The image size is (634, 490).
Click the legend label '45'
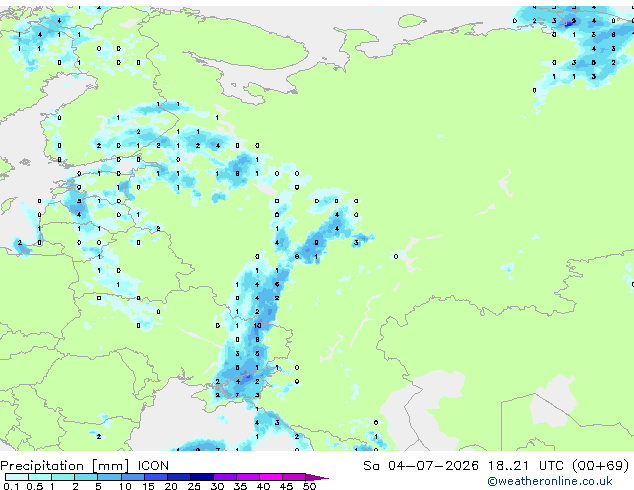click(286, 486)
